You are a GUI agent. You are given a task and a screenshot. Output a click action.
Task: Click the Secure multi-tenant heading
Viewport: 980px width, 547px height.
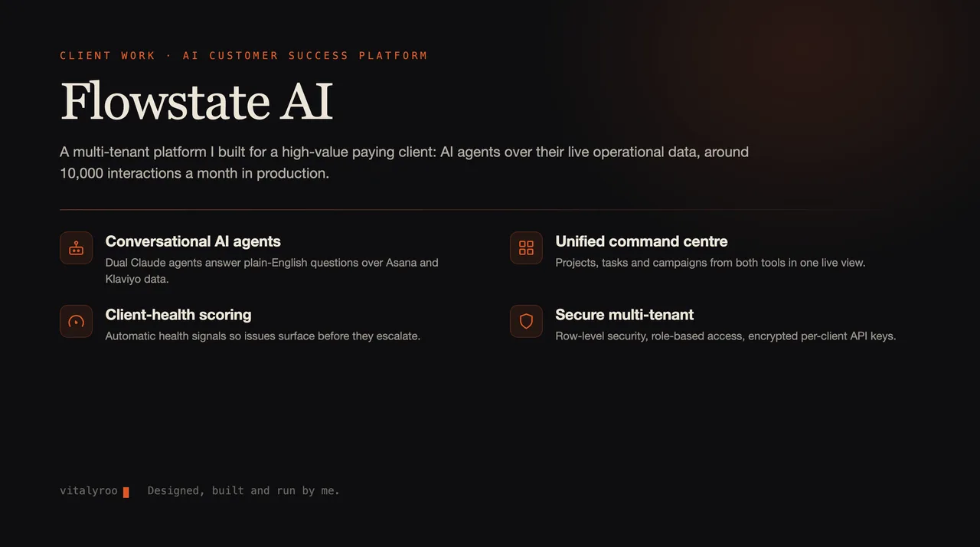[625, 315]
